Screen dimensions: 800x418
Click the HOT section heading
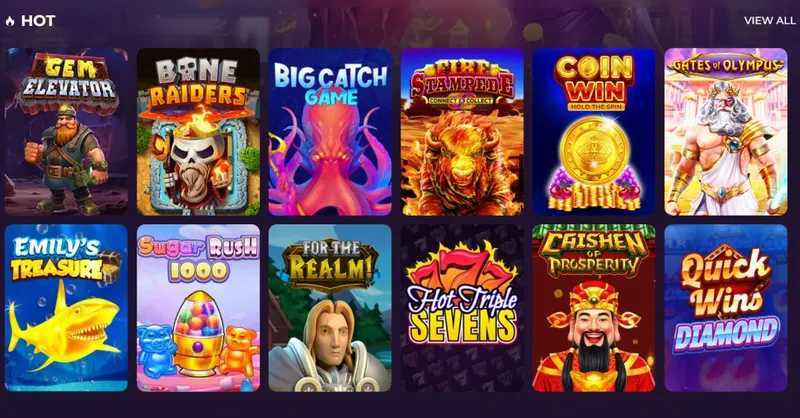pos(38,21)
